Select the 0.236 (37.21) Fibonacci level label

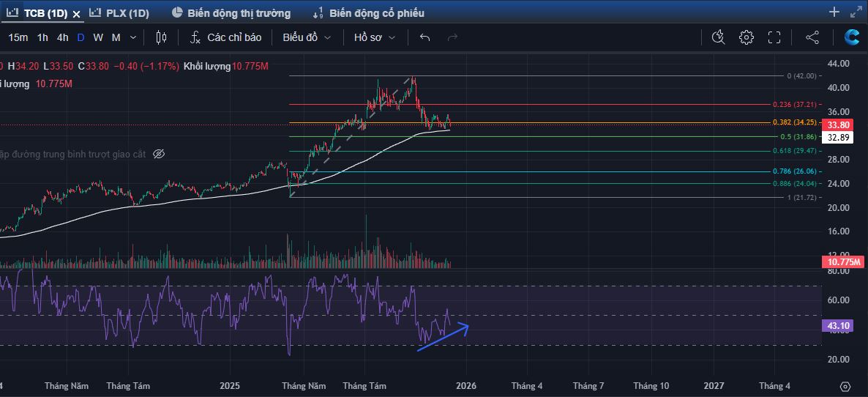(794, 105)
